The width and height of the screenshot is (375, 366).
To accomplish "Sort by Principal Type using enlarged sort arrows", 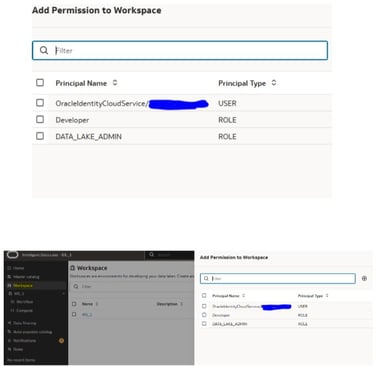I will click(x=274, y=83).
